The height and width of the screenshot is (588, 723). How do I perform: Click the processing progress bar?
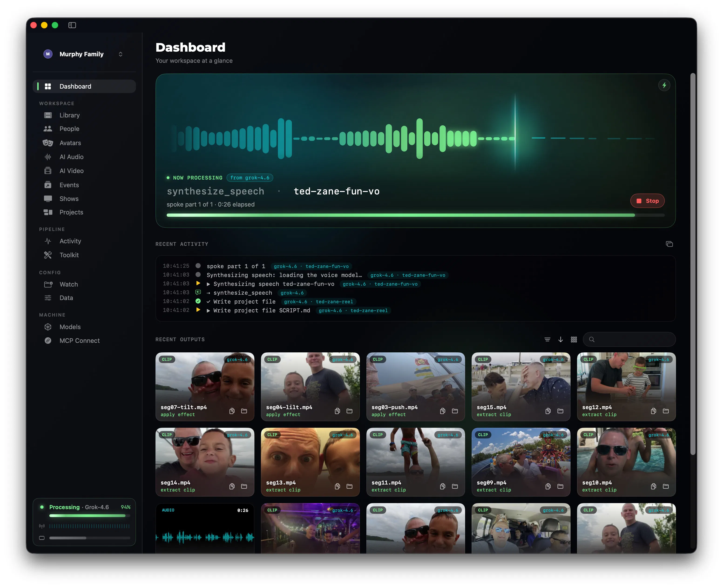(x=416, y=215)
